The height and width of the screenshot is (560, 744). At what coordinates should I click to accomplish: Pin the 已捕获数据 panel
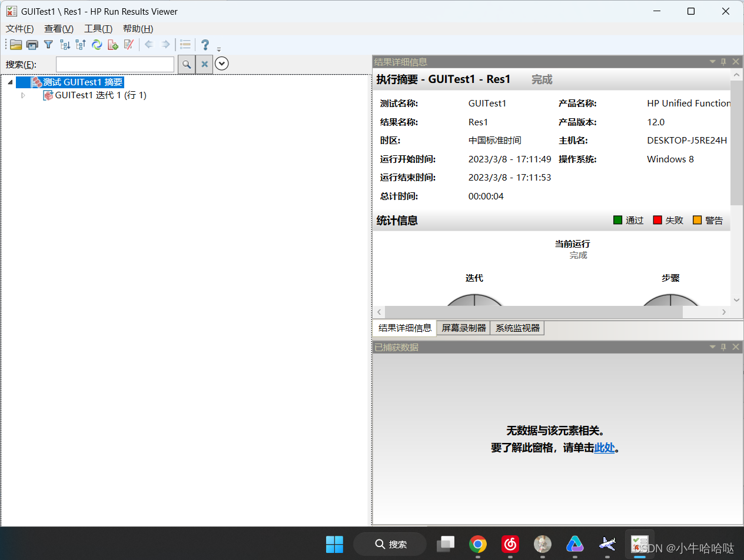point(723,347)
